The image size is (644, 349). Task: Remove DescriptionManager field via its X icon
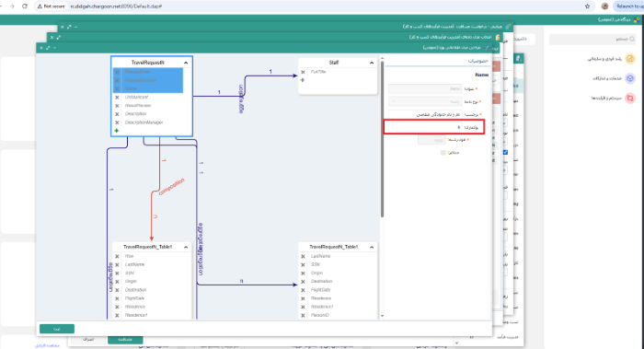(117, 122)
